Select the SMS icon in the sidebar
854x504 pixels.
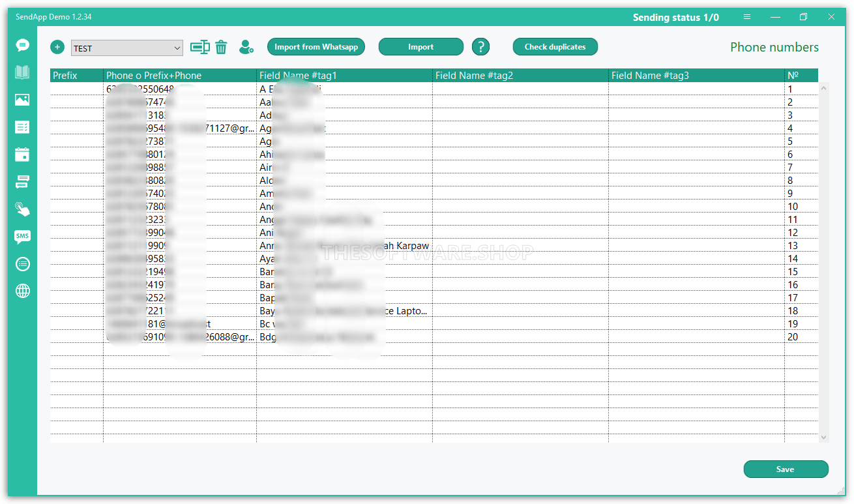[x=23, y=237]
